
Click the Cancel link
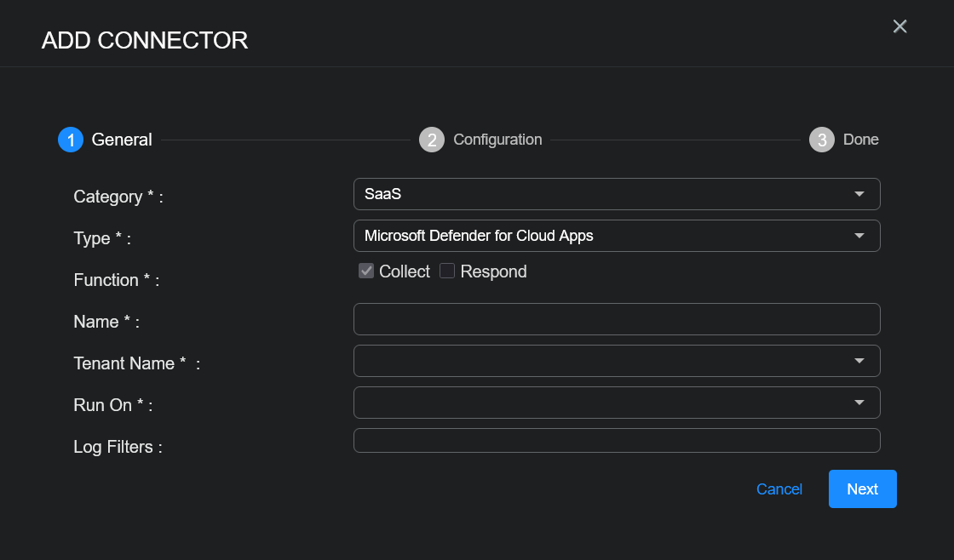779,489
